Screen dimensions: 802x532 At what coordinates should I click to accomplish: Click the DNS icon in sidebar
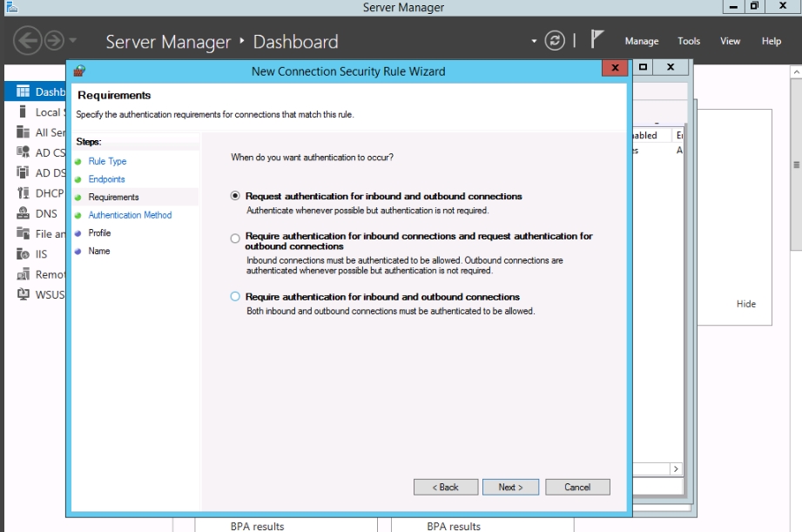click(x=24, y=213)
